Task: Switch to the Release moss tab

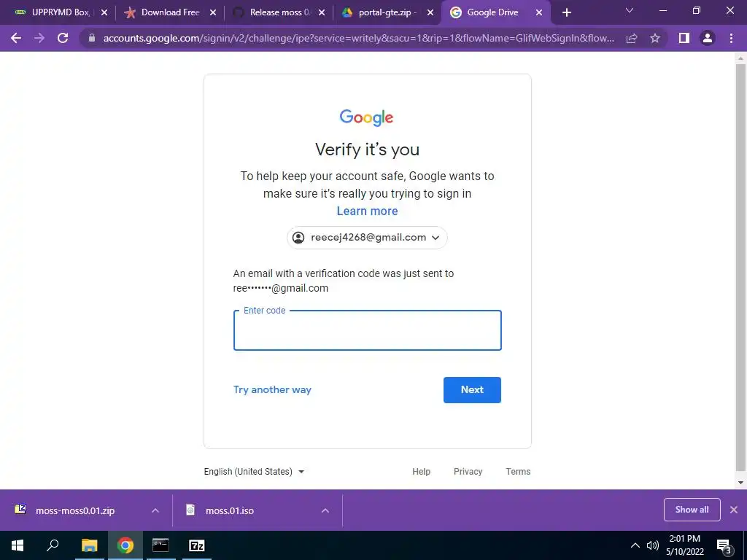Action: pyautogui.click(x=279, y=13)
